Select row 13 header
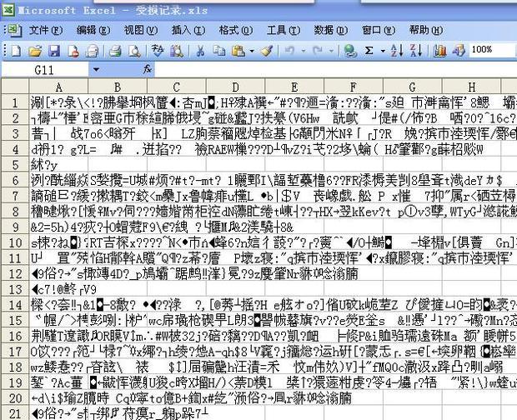Screen dimensions: 517x420 coord(15,289)
